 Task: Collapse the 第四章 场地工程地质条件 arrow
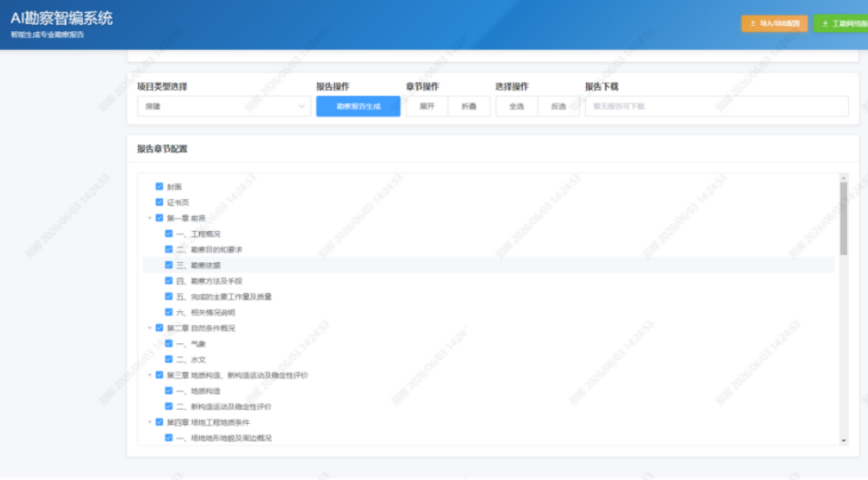(x=149, y=422)
